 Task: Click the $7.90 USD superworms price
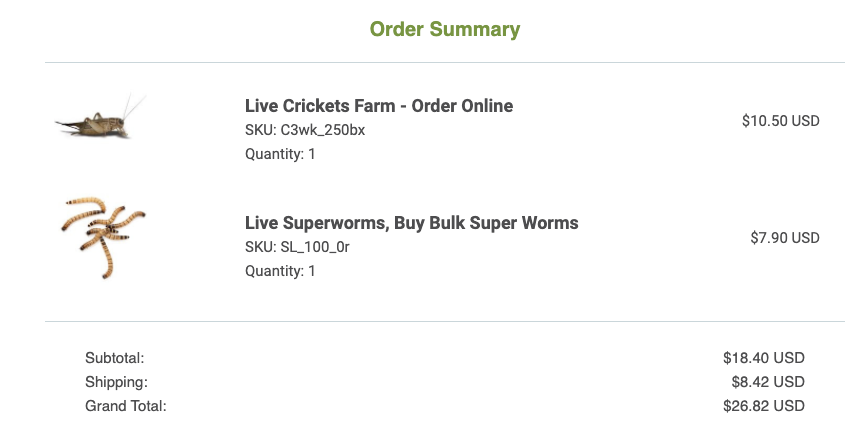click(x=785, y=238)
